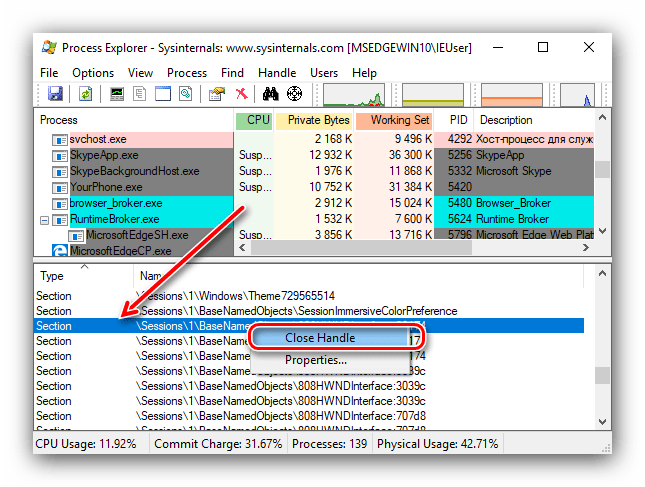The image size is (645, 487).
Task: Select the Theme729565514 section handle row
Action: [309, 296]
